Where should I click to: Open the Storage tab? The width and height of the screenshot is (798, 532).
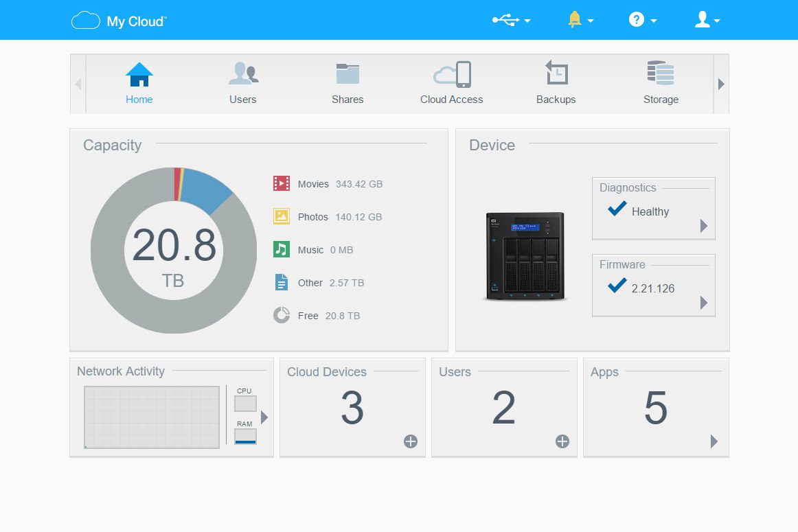661,84
